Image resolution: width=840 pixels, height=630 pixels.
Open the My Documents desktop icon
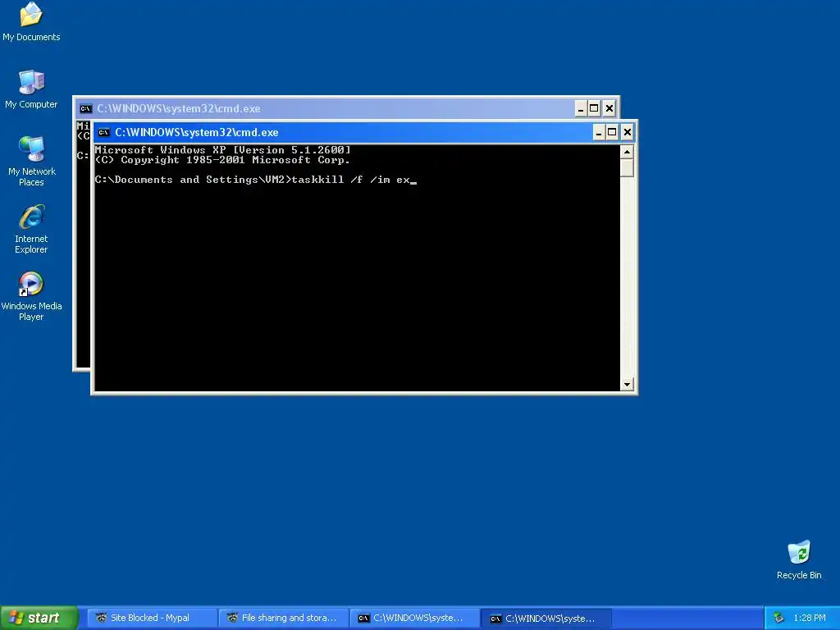pyautogui.click(x=31, y=21)
